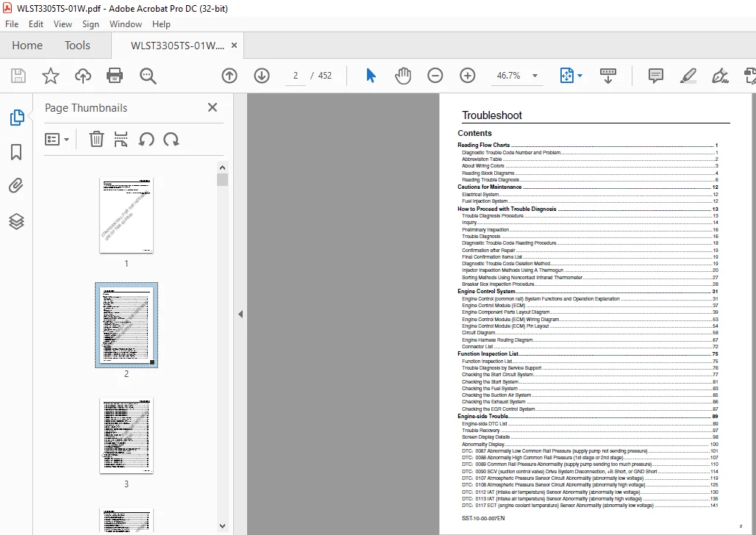Image resolution: width=756 pixels, height=535 pixels.
Task: Add a comment with speech bubble icon
Action: (656, 76)
